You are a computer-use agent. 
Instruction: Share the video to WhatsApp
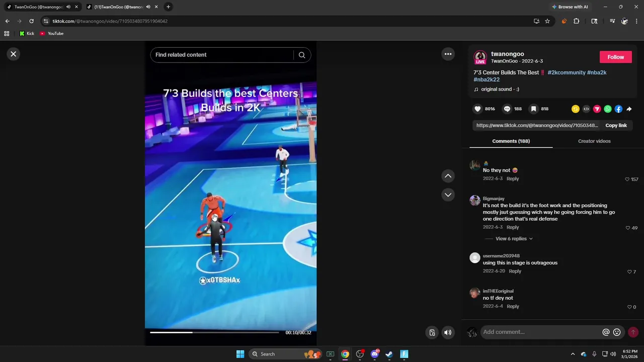608,109
